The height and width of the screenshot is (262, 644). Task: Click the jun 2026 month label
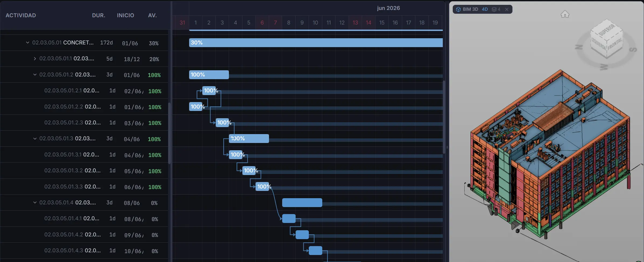[388, 8]
